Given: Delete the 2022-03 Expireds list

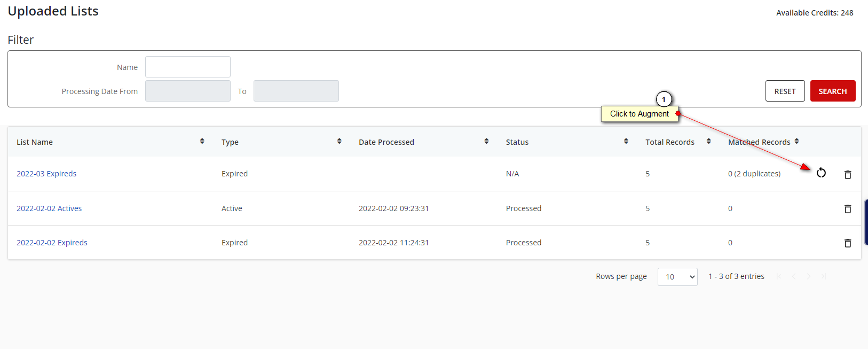Looking at the screenshot, I should pyautogui.click(x=848, y=174).
